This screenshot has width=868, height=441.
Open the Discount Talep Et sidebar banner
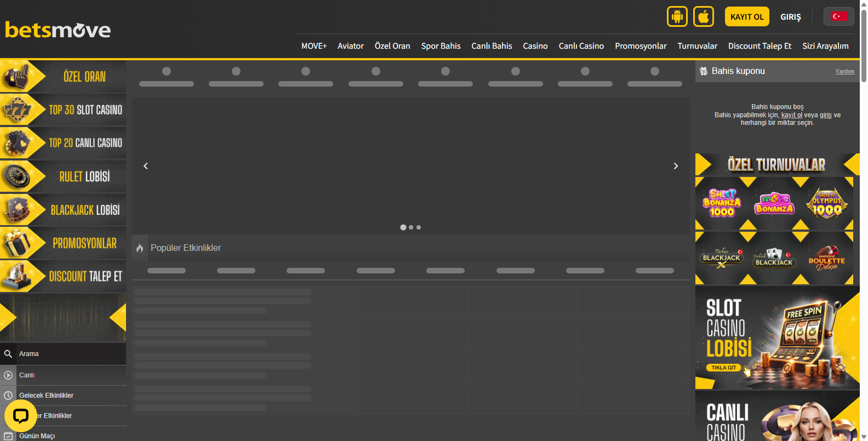click(63, 277)
